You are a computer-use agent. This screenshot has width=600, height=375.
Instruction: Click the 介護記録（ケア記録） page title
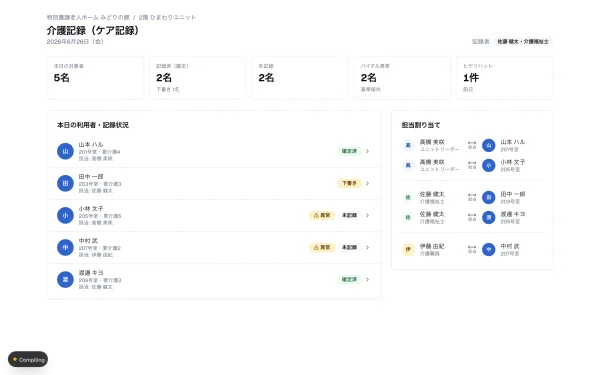coord(93,30)
